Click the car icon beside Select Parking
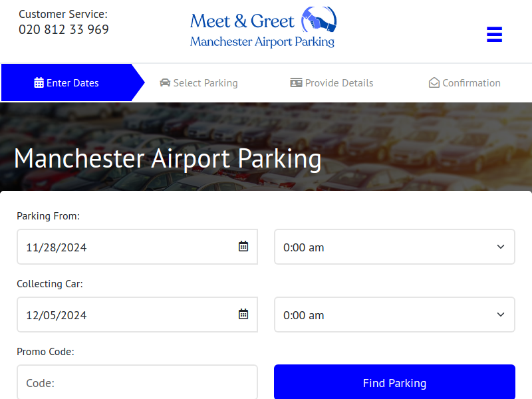This screenshot has height=399, width=532. (165, 83)
